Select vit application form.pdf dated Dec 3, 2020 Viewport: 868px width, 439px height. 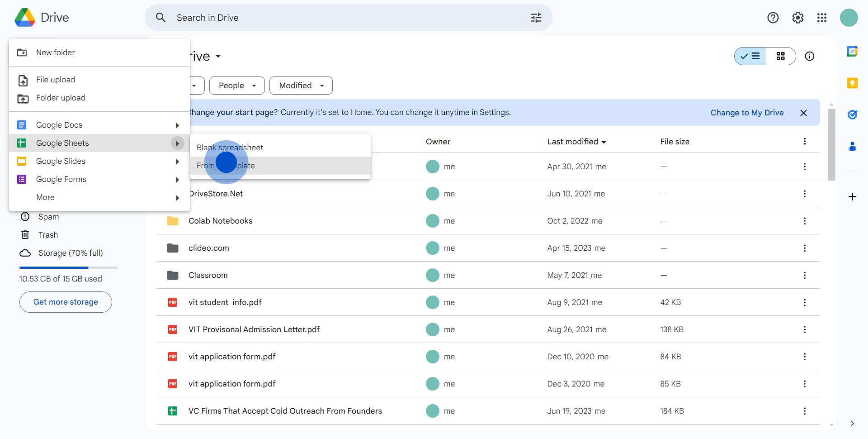[488, 384]
